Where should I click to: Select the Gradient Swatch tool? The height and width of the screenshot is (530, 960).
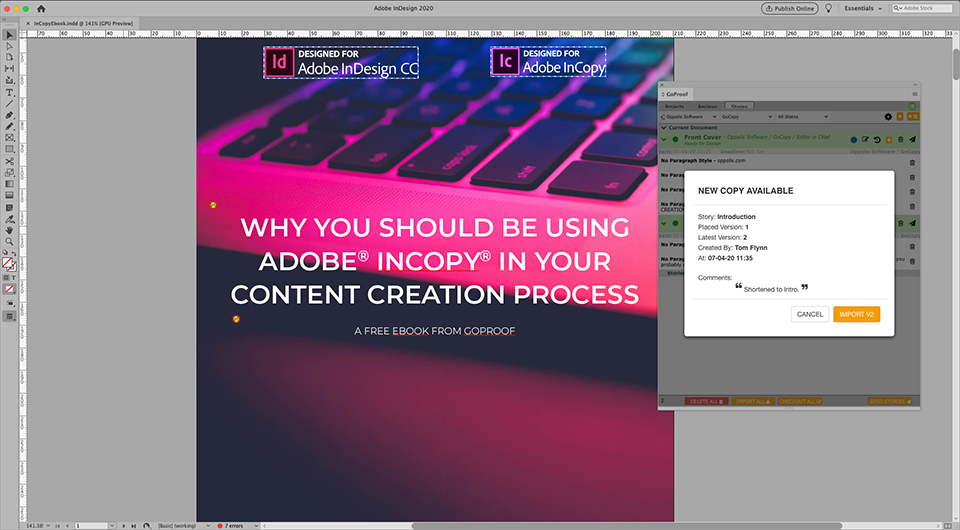[9, 184]
